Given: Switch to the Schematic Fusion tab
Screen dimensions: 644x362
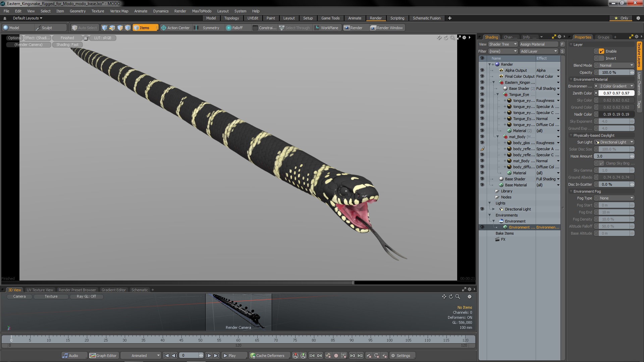Looking at the screenshot, I should pos(427,18).
